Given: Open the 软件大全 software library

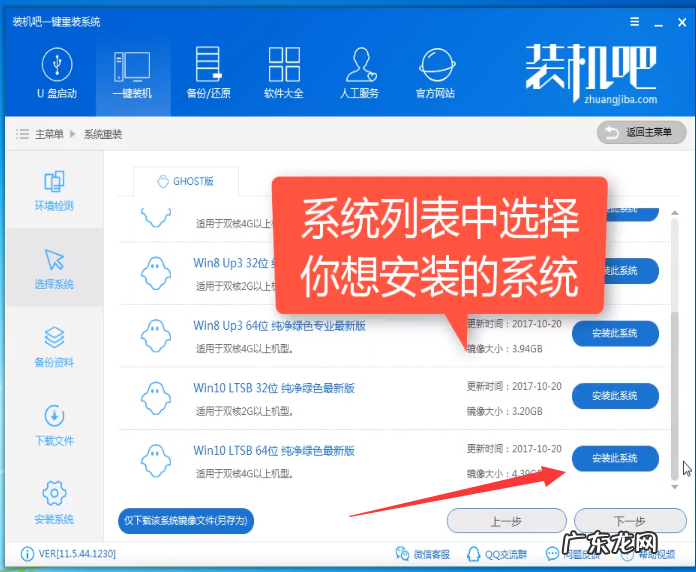Looking at the screenshot, I should point(284,73).
